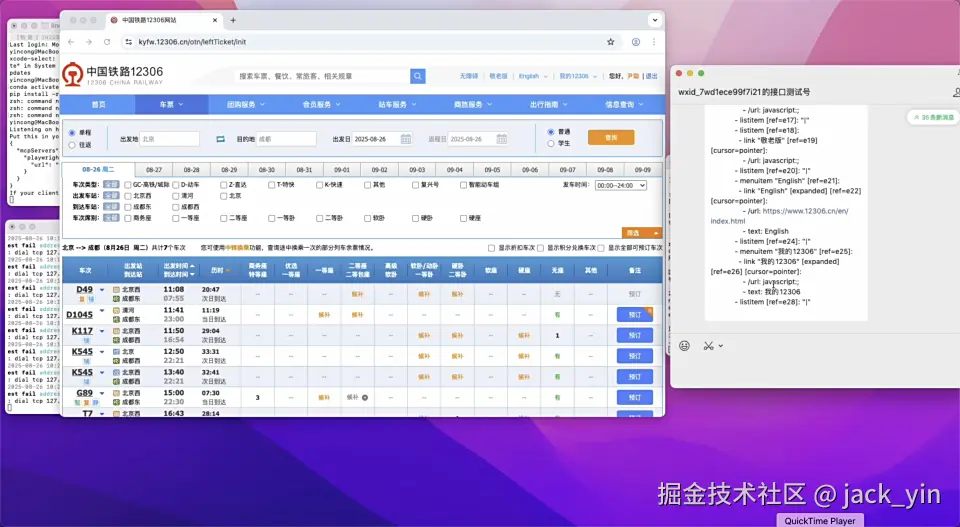Expand the 车票 navigation menu

click(171, 105)
